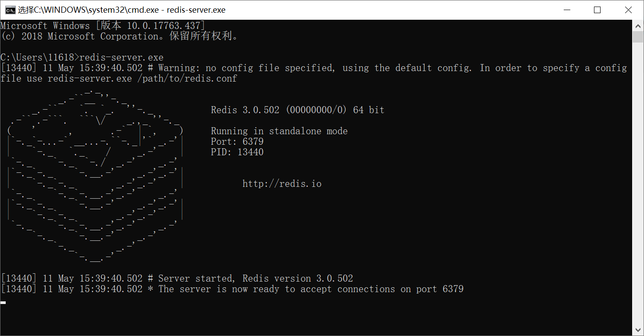The image size is (644, 336).
Task: Click the 'PID: 13440' text
Action: pyautogui.click(x=237, y=152)
